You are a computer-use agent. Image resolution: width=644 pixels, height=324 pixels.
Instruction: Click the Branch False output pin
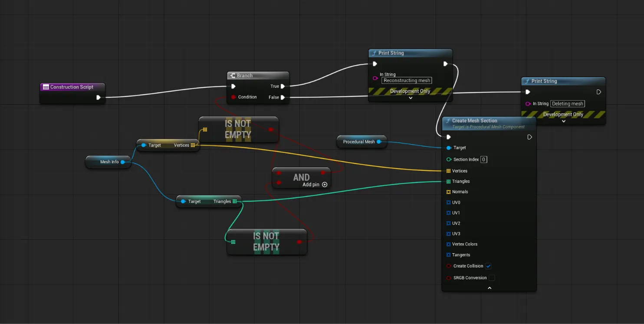click(283, 97)
